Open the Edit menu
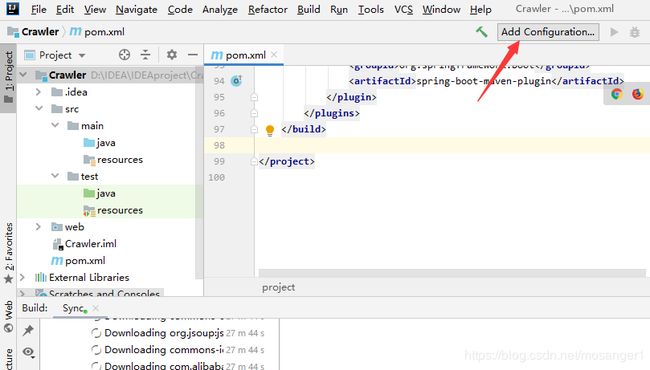Image resolution: width=650 pixels, height=370 pixels. (65, 9)
